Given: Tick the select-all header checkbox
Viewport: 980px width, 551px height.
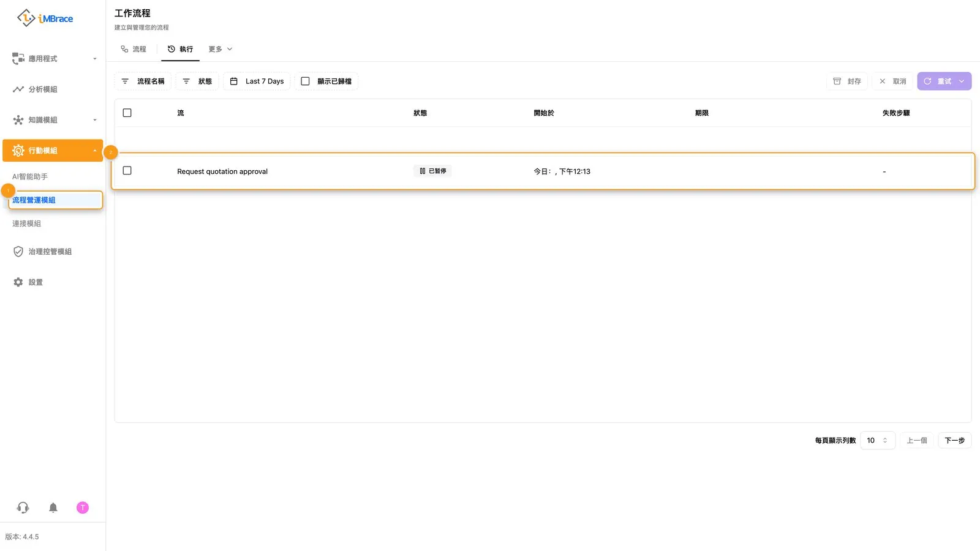Looking at the screenshot, I should pos(127,113).
